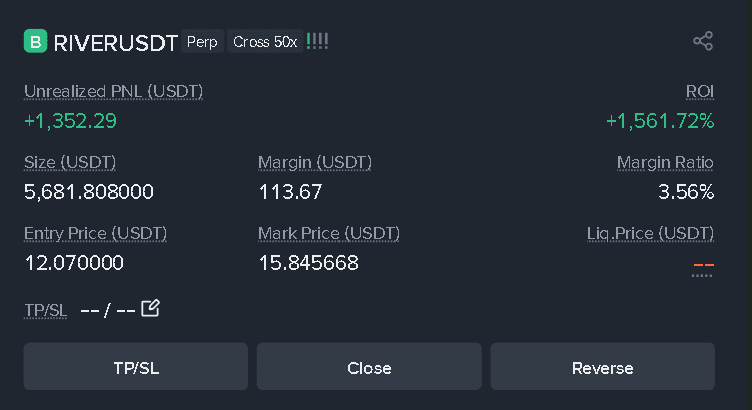The image size is (752, 410).
Task: Open the TP/SL edit pencil icon
Action: (x=150, y=308)
